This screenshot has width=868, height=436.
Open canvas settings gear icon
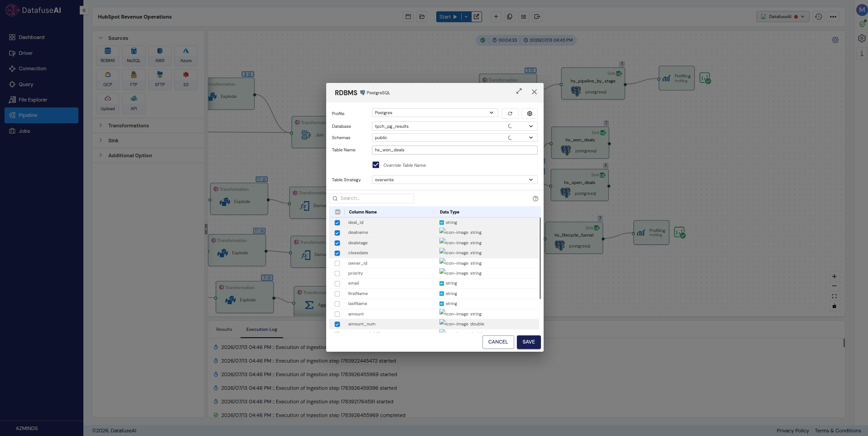(835, 40)
